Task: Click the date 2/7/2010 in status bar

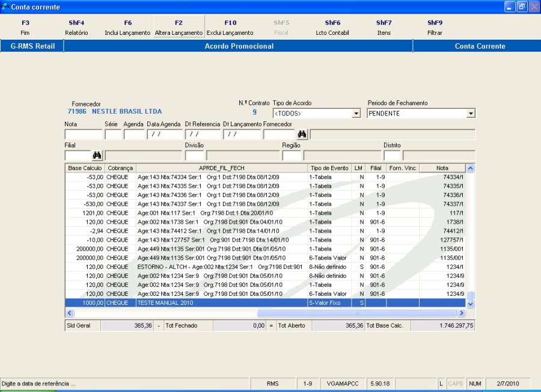Action: click(507, 384)
